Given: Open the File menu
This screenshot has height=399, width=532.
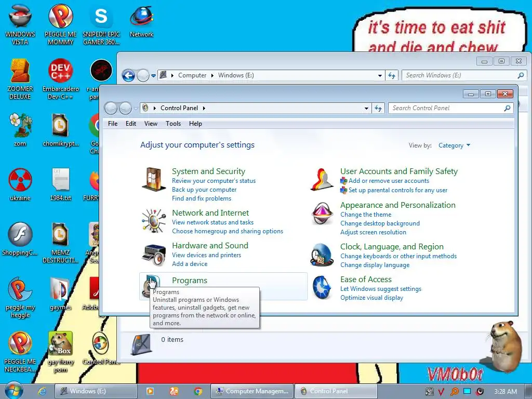Looking at the screenshot, I should click(113, 124).
